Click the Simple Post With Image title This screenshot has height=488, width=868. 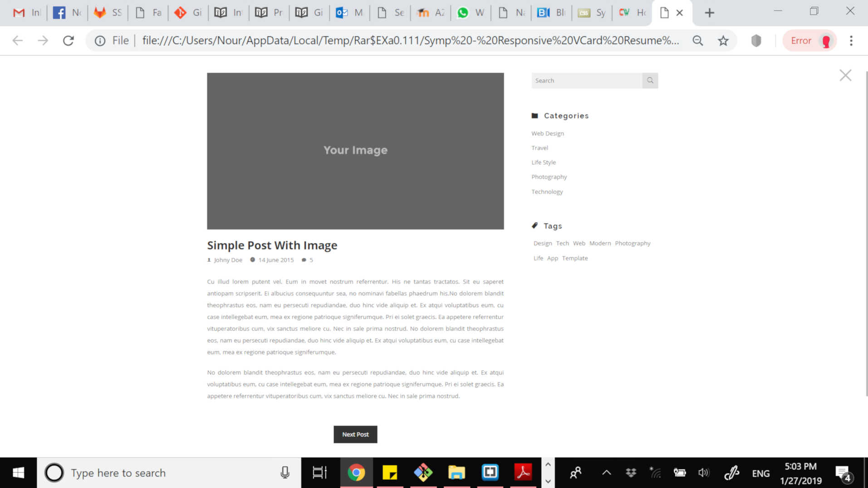pos(272,245)
